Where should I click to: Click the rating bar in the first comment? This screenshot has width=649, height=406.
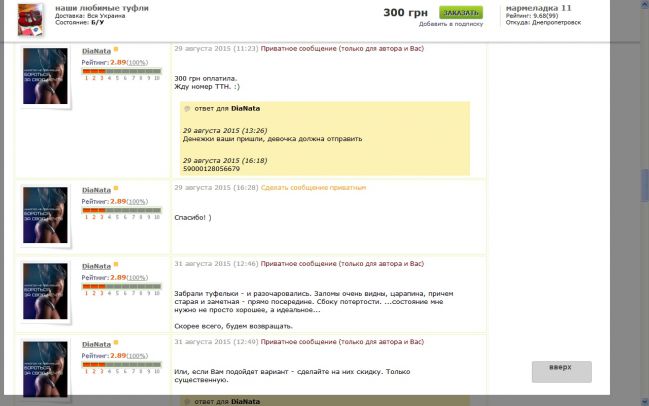click(121, 71)
